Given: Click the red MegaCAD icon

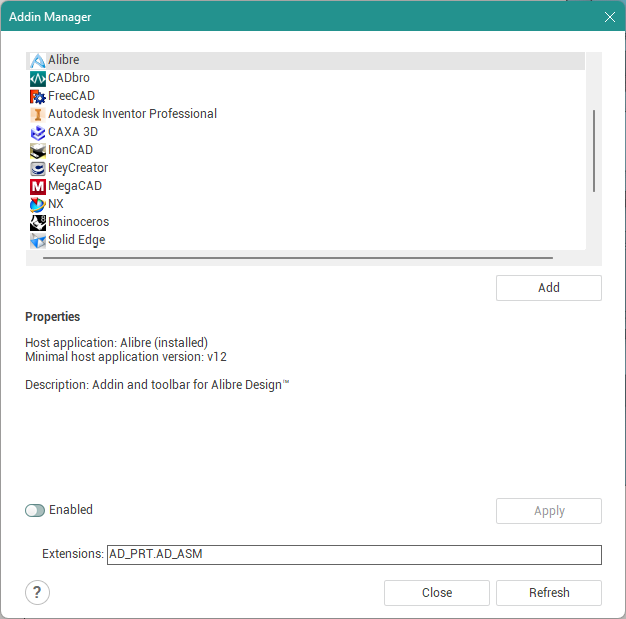Looking at the screenshot, I should [x=38, y=186].
